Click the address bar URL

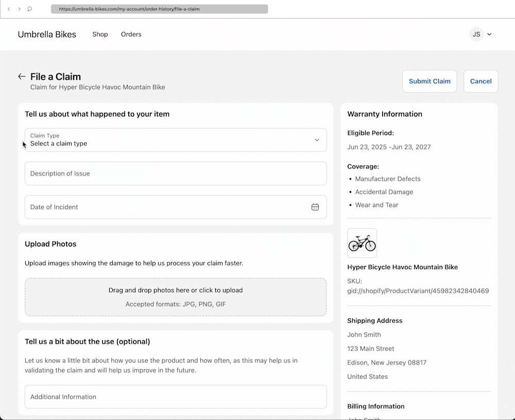(129, 9)
